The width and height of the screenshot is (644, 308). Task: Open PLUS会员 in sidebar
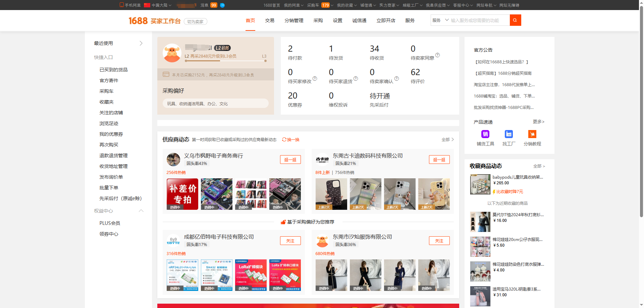point(110,223)
